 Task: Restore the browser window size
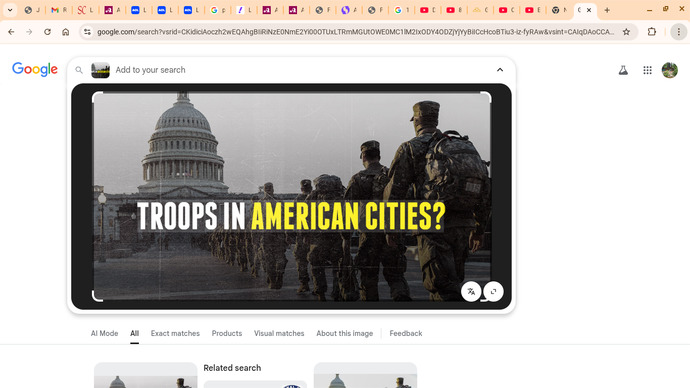click(665, 10)
